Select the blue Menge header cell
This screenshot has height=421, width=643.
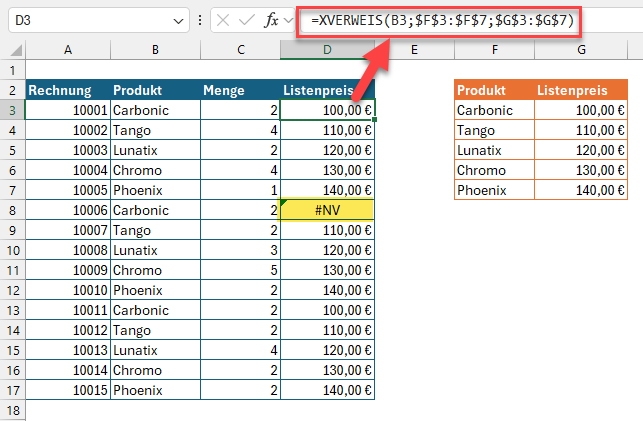click(239, 90)
